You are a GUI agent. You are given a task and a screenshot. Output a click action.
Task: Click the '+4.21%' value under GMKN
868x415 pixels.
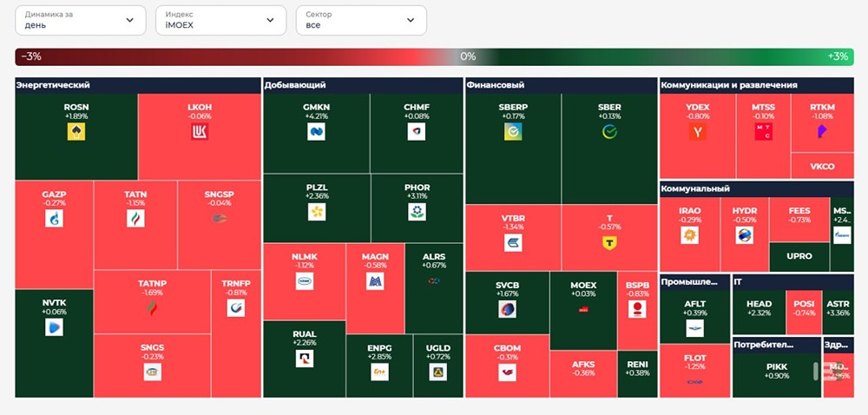coord(316,116)
